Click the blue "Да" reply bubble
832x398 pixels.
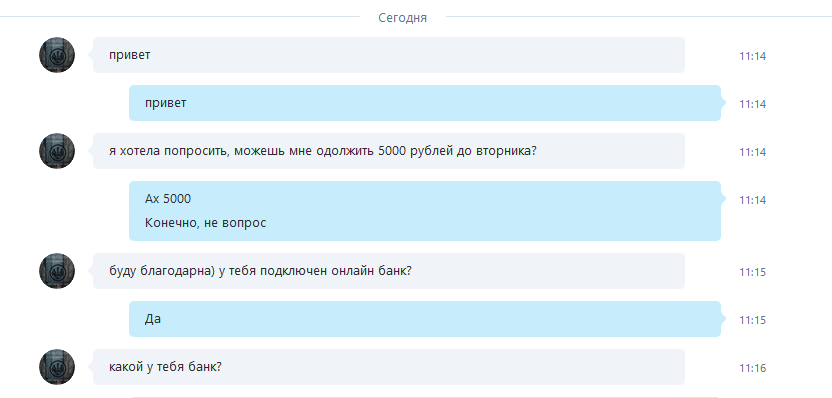pos(425,319)
